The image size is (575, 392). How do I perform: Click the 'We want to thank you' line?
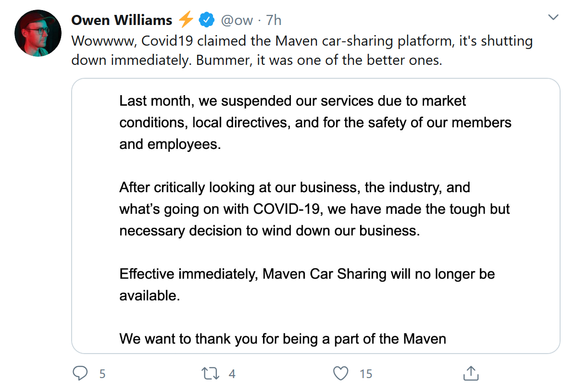click(x=283, y=339)
